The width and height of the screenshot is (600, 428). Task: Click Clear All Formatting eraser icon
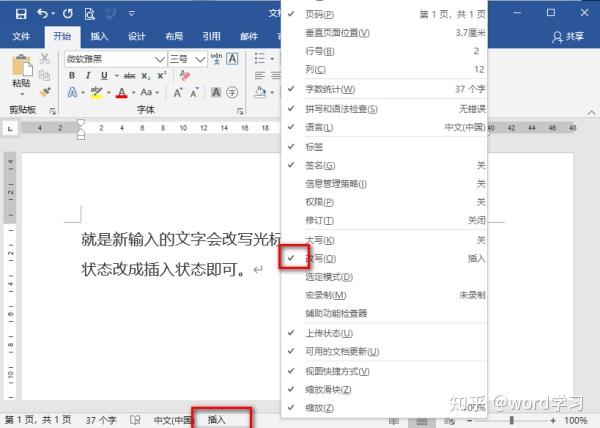pyautogui.click(x=185, y=75)
